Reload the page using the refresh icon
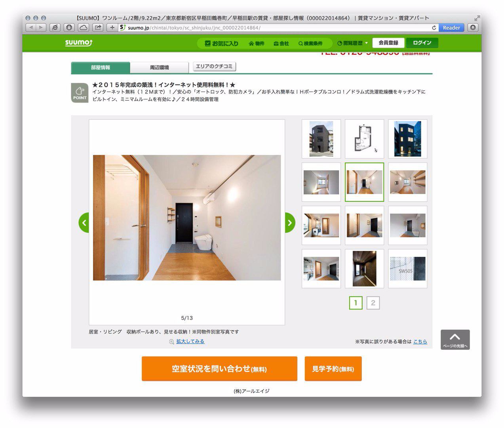Viewport: 504px width, 428px height. coord(434,28)
